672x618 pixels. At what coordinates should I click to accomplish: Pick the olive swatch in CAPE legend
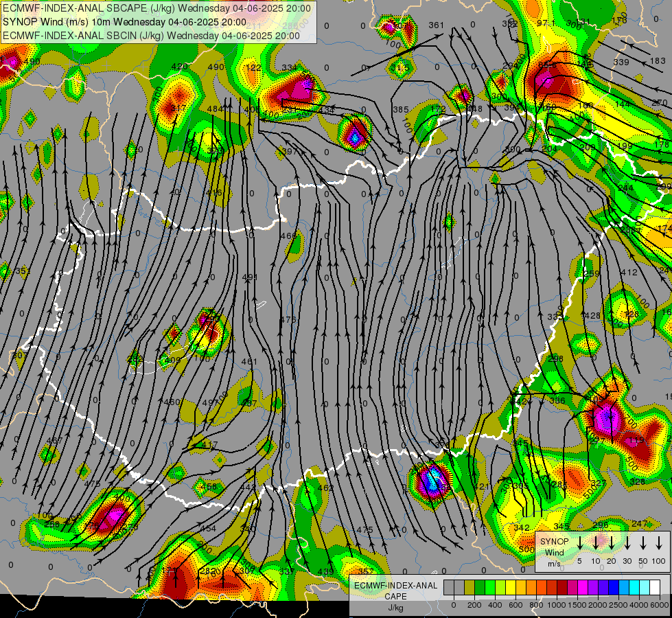tap(470, 588)
